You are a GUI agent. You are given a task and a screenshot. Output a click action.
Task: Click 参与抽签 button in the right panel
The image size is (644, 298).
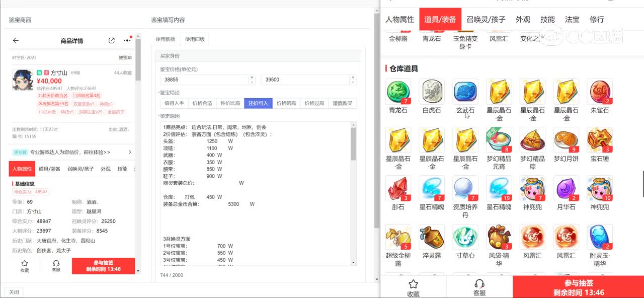click(578, 288)
